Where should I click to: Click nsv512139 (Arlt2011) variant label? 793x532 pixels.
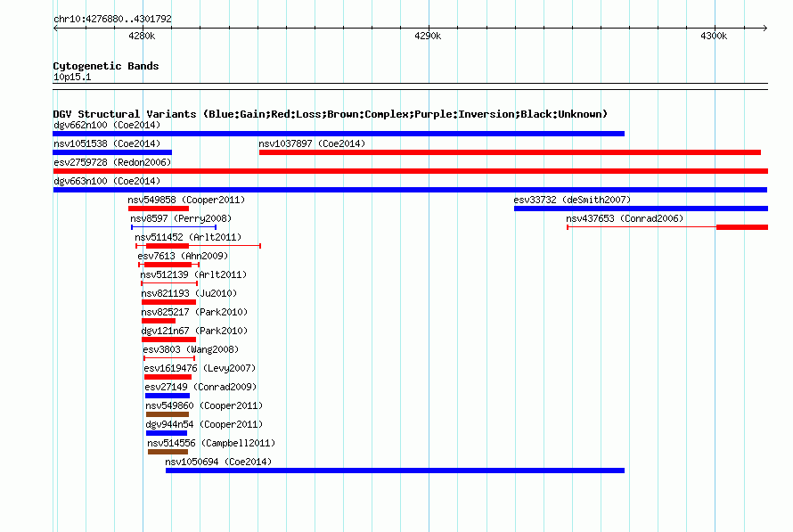tap(193, 274)
